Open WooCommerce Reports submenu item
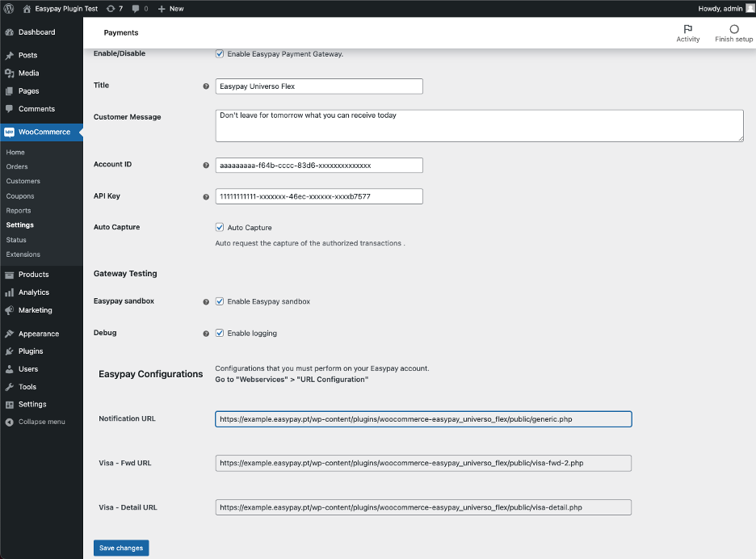The height and width of the screenshot is (559, 756). [19, 211]
